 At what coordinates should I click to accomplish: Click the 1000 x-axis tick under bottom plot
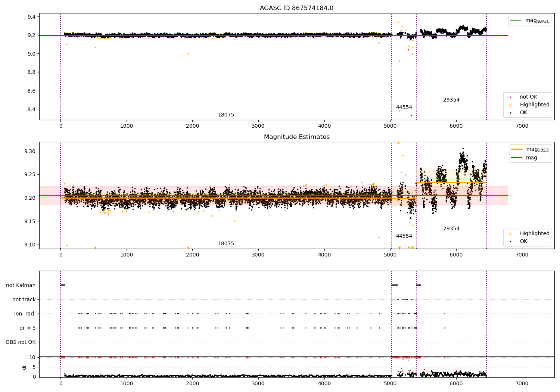click(127, 384)
